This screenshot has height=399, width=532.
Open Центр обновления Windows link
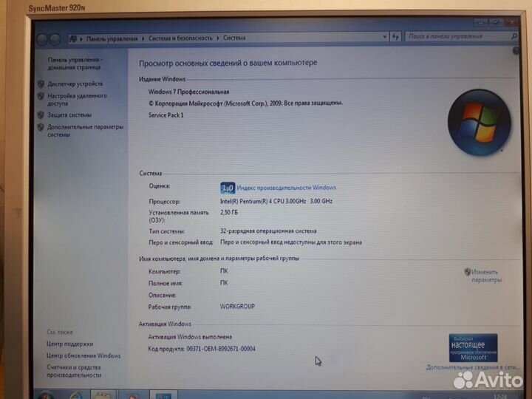pyautogui.click(x=83, y=355)
